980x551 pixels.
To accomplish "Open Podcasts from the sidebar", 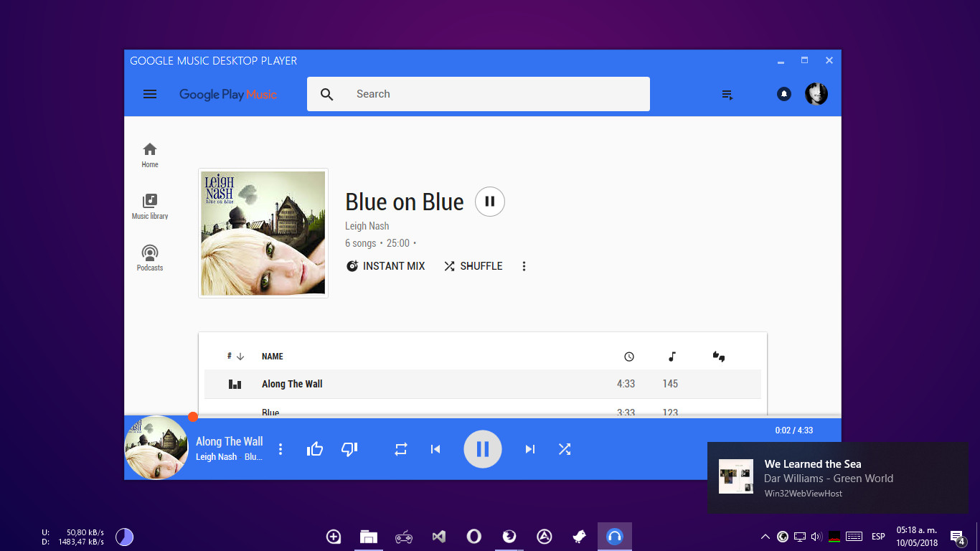I will pyautogui.click(x=150, y=258).
